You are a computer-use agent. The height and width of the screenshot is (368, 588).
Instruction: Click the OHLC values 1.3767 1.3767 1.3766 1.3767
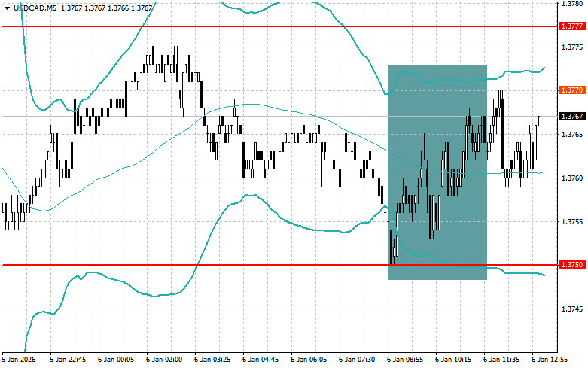106,8
